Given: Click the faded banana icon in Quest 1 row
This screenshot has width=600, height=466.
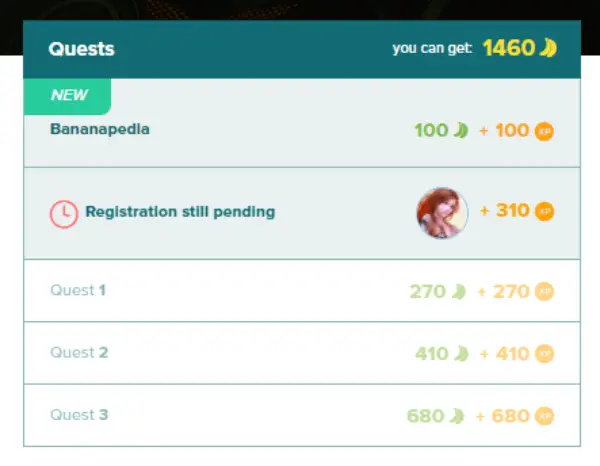Looking at the screenshot, I should tap(459, 292).
